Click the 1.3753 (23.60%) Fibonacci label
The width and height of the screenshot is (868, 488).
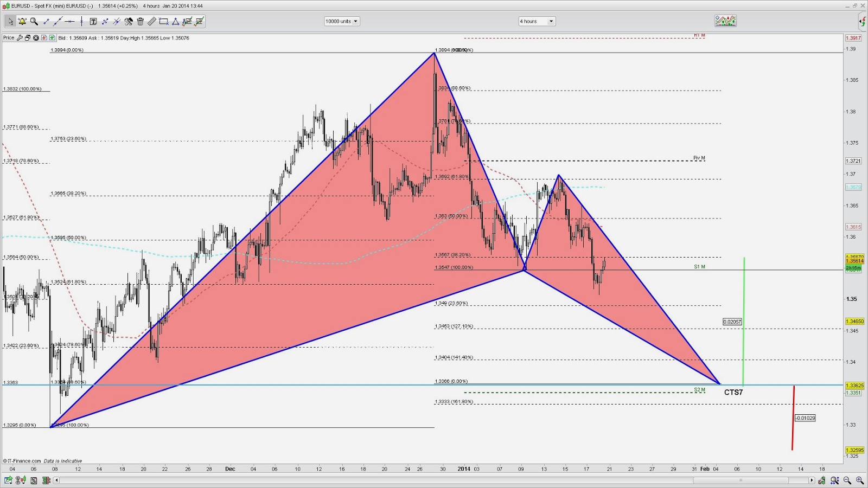tap(68, 139)
